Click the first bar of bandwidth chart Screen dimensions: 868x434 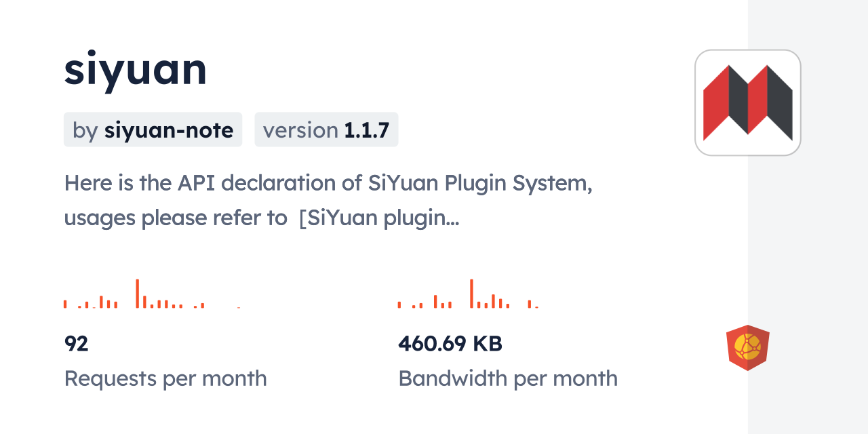(x=399, y=304)
